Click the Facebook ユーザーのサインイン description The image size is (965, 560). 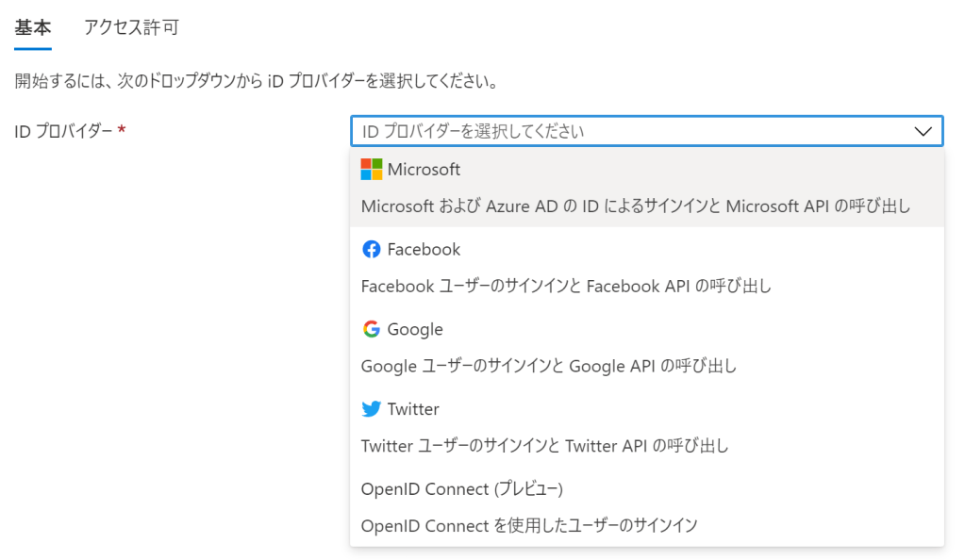(x=566, y=286)
